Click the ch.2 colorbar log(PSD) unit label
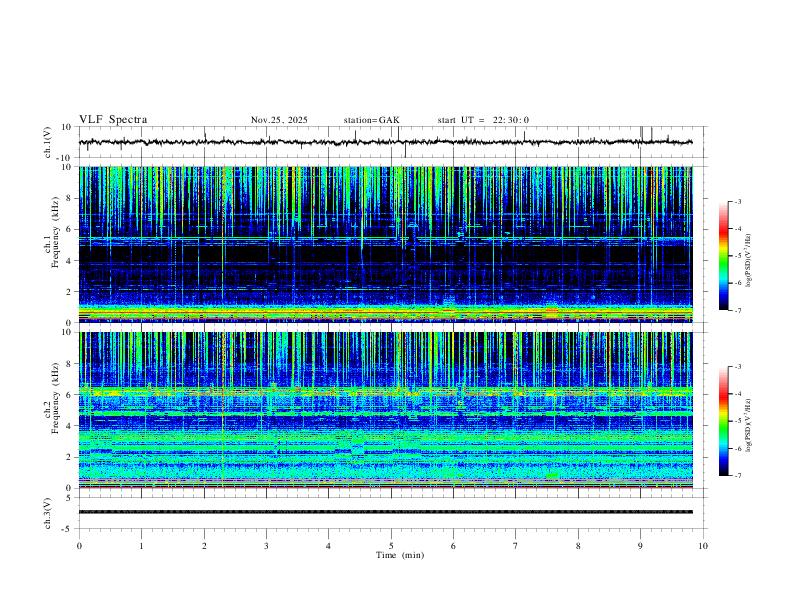Screen dimensions: 792x612 tap(749, 426)
